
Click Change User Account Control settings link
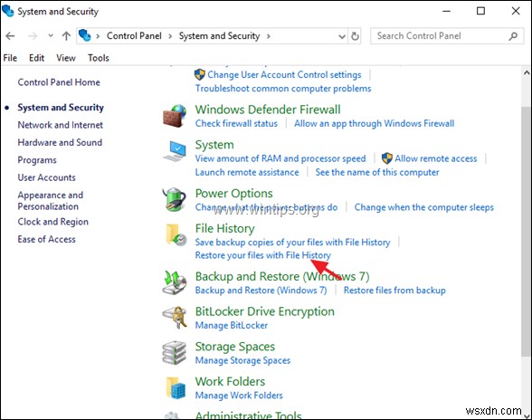pyautogui.click(x=284, y=75)
